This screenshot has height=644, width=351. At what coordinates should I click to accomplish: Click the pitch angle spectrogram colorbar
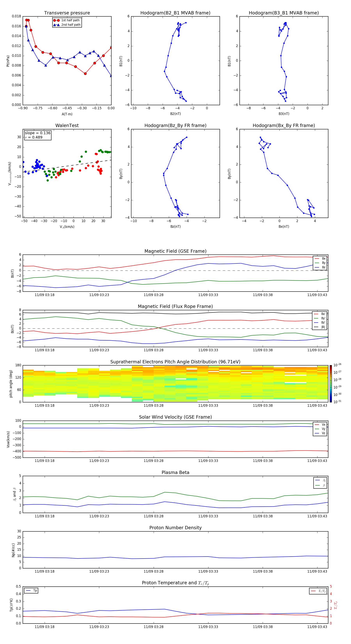coord(331,384)
